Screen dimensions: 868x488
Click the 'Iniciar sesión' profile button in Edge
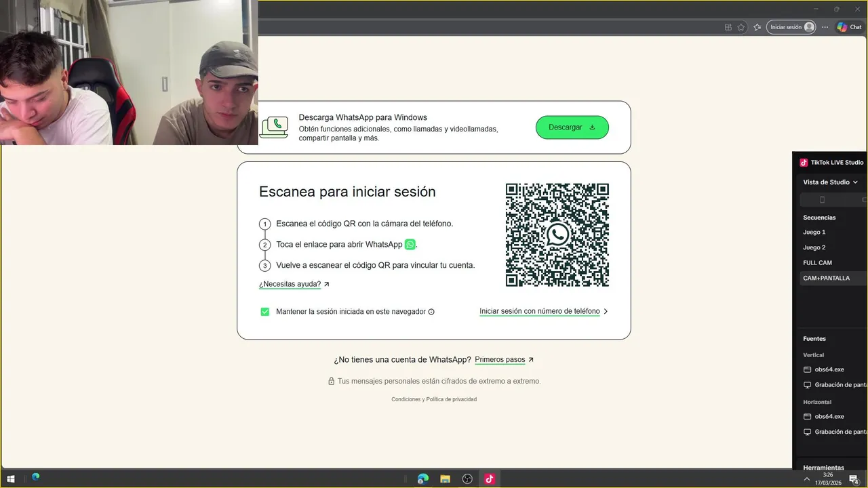point(791,27)
